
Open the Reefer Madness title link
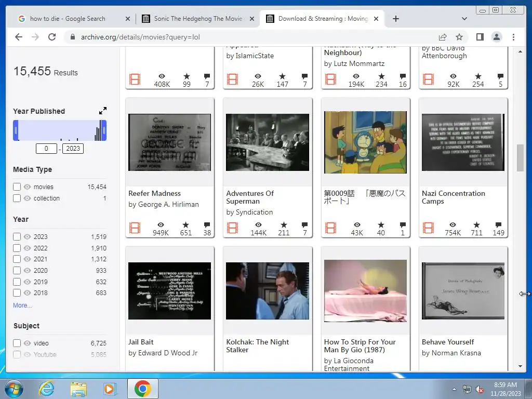click(x=154, y=193)
